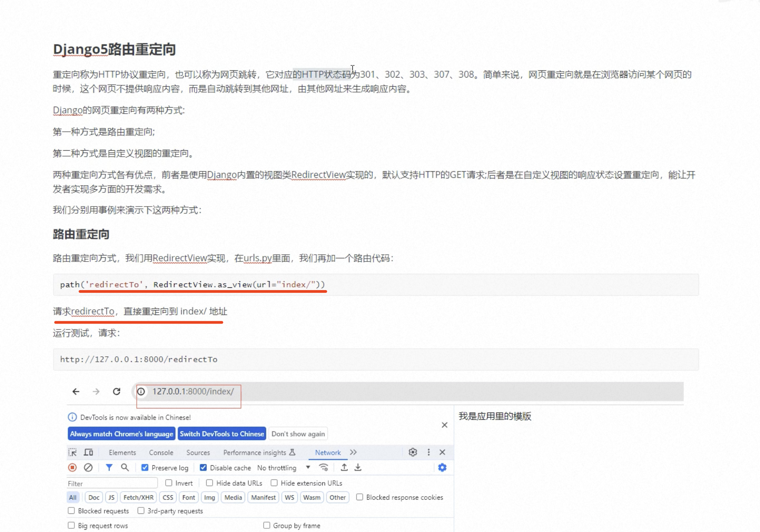Viewport: 760px width, 532px height.
Task: Open Network panel settings blue gear
Action: pyautogui.click(x=442, y=468)
